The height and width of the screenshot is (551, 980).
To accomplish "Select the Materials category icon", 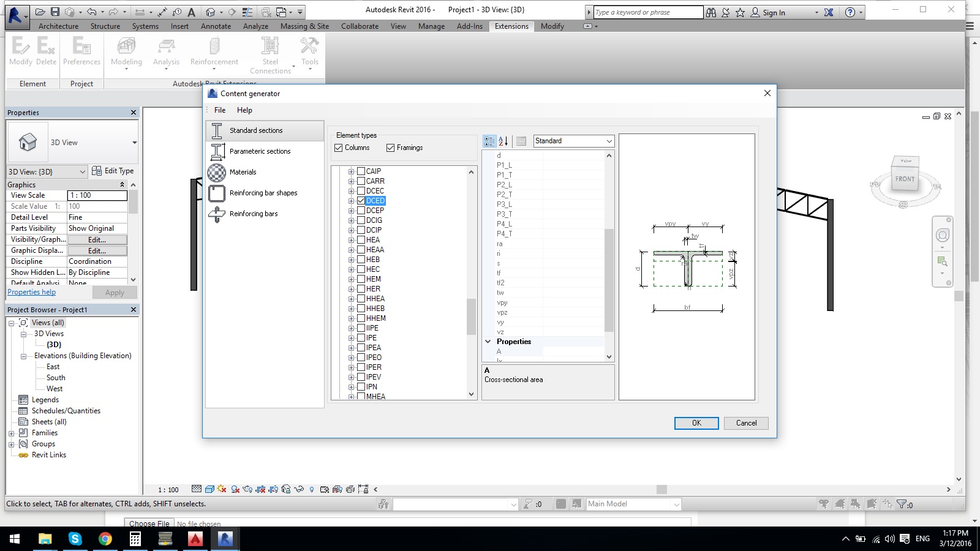I will (x=217, y=172).
